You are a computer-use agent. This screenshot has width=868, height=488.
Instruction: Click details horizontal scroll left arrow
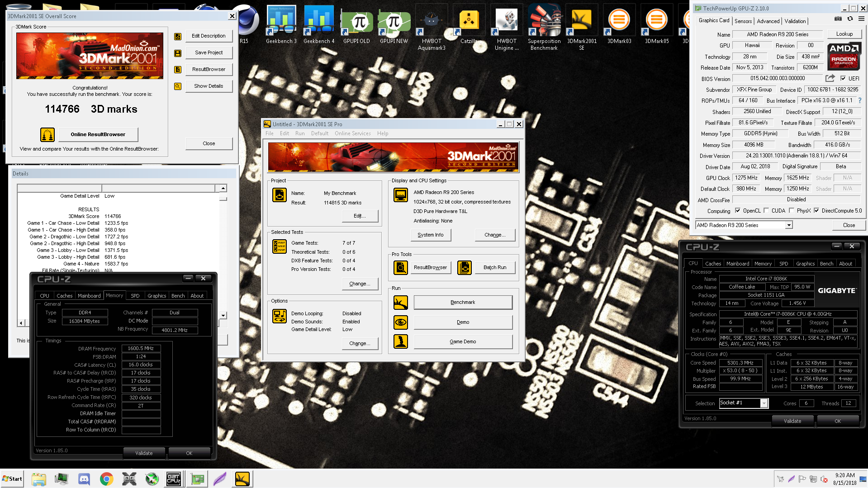pos(21,323)
